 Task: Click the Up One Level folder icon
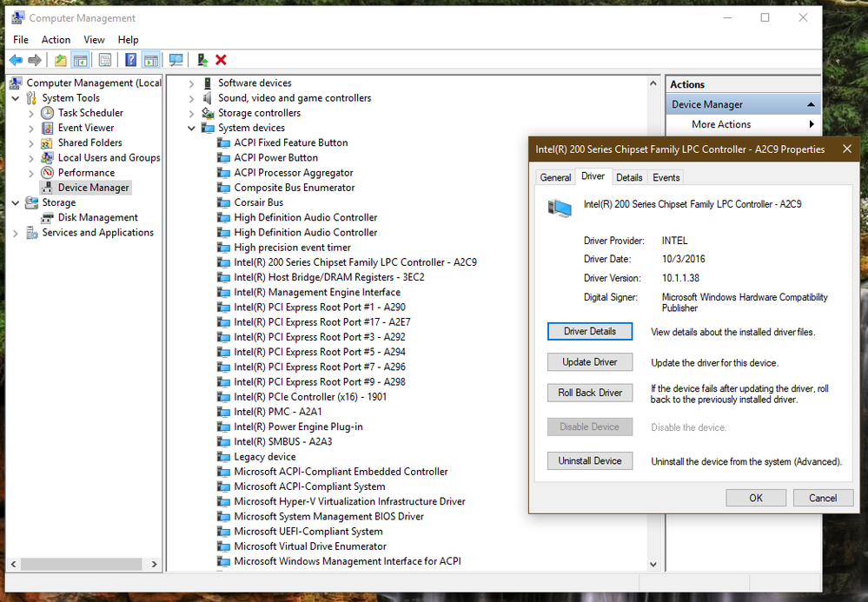[60, 60]
